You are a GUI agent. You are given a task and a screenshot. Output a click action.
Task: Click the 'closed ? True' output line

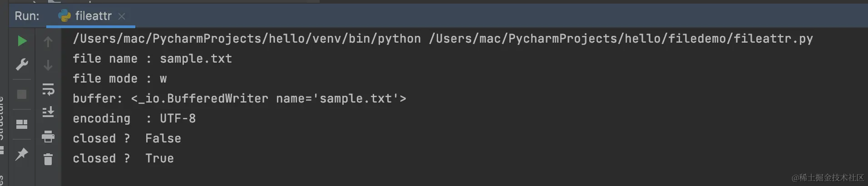pos(123,158)
